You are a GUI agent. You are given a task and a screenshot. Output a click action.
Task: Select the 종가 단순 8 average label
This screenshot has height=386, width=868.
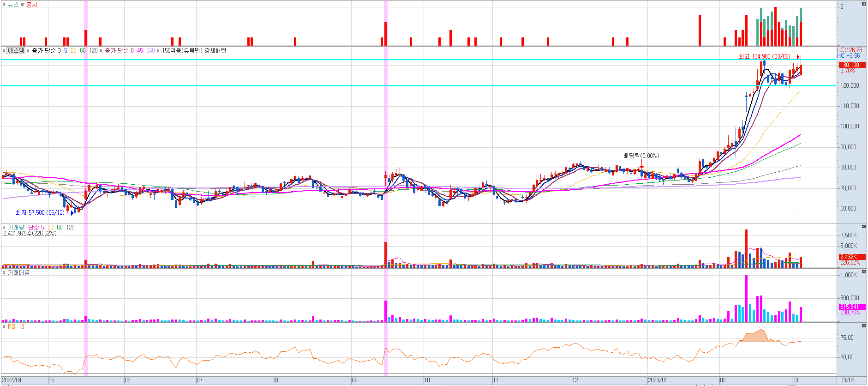point(119,50)
